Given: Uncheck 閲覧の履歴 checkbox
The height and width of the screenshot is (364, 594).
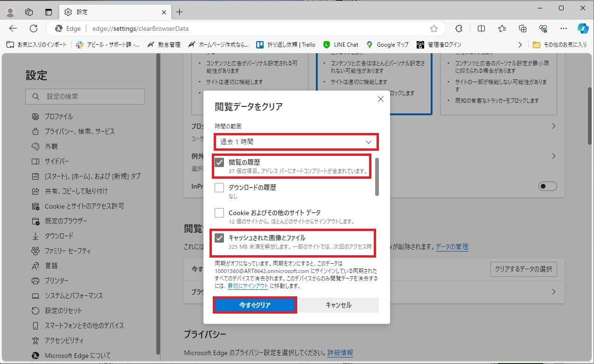Looking at the screenshot, I should (219, 162).
